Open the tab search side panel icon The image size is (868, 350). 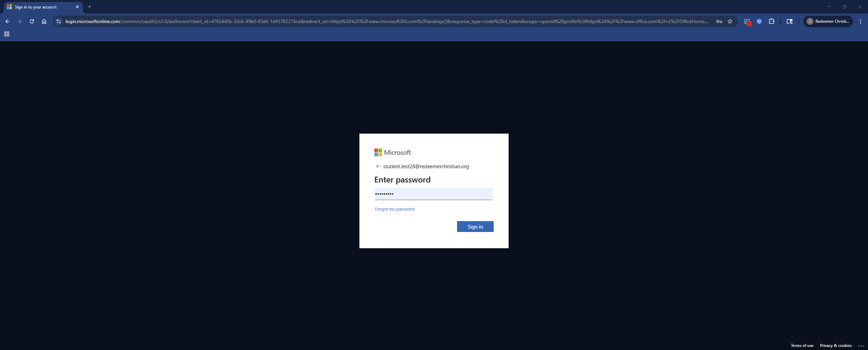790,21
